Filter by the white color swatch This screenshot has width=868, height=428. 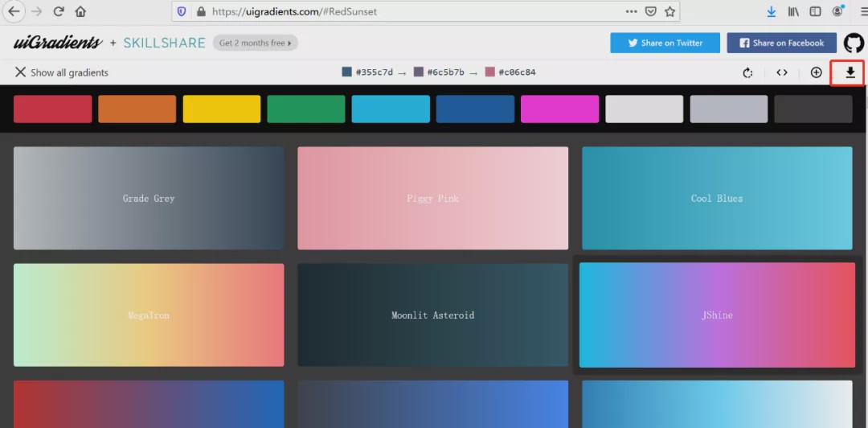[x=645, y=109]
